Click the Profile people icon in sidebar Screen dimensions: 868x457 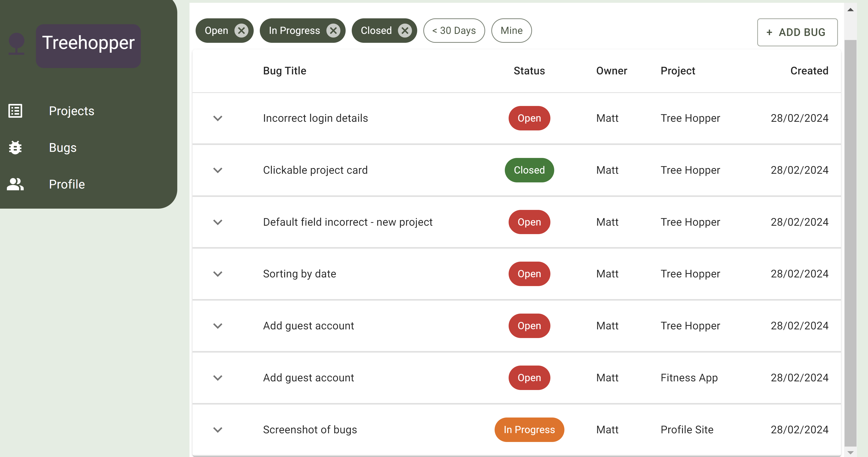(15, 184)
